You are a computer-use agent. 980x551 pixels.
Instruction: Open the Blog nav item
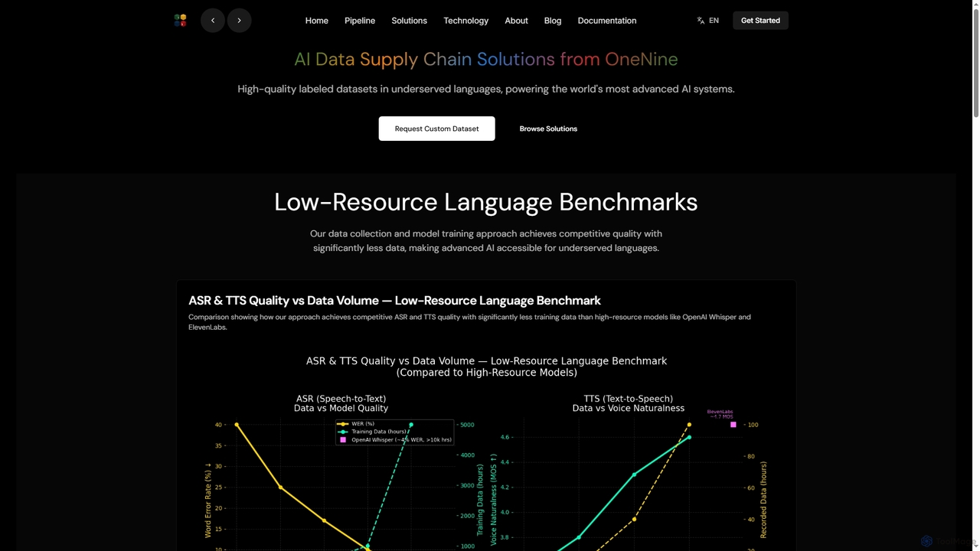(553, 21)
